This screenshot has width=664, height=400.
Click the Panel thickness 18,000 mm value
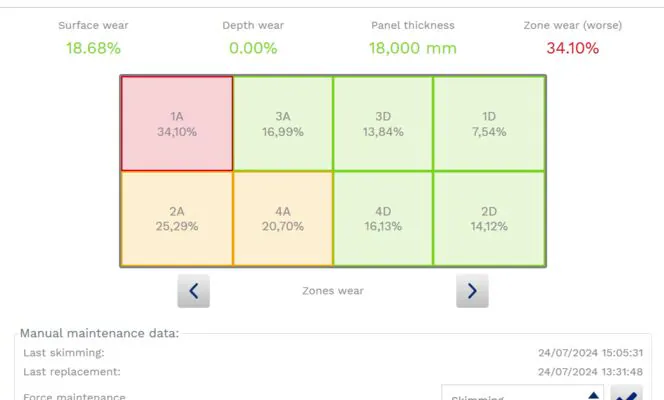coord(412,48)
